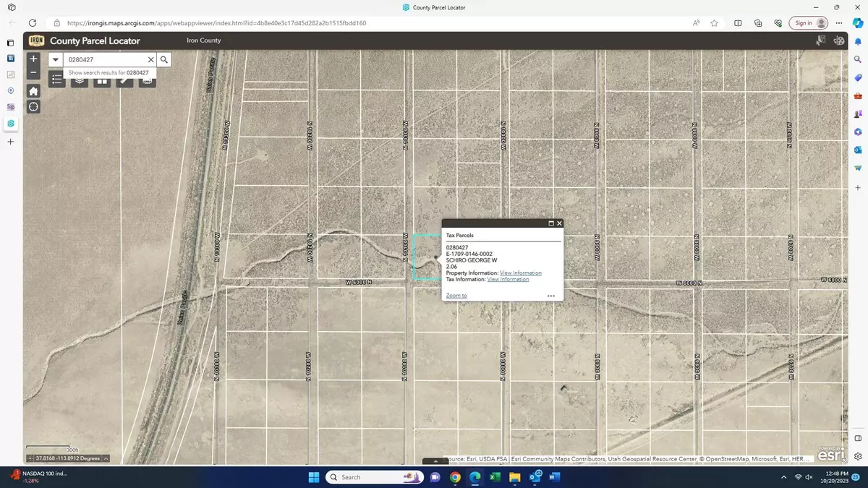Viewport: 868px width, 488px height.
Task: Click the Home default extent button
Action: pyautogui.click(x=33, y=90)
